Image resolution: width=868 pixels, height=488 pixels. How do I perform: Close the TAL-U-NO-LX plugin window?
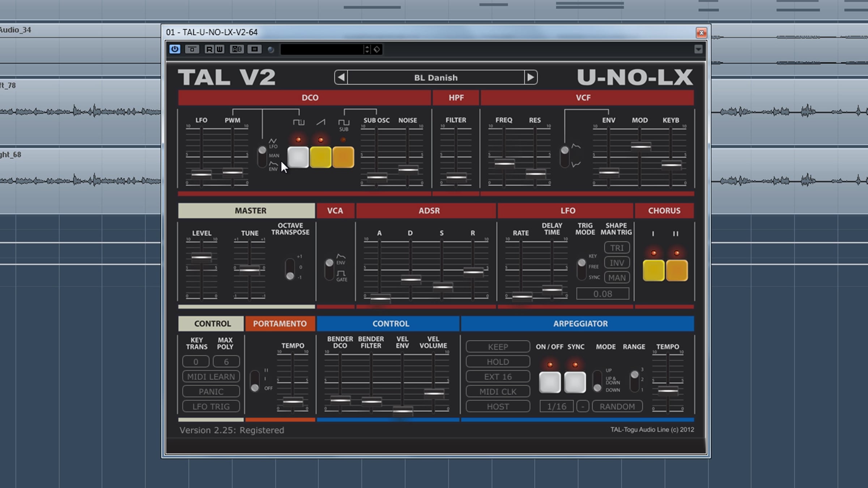(701, 33)
